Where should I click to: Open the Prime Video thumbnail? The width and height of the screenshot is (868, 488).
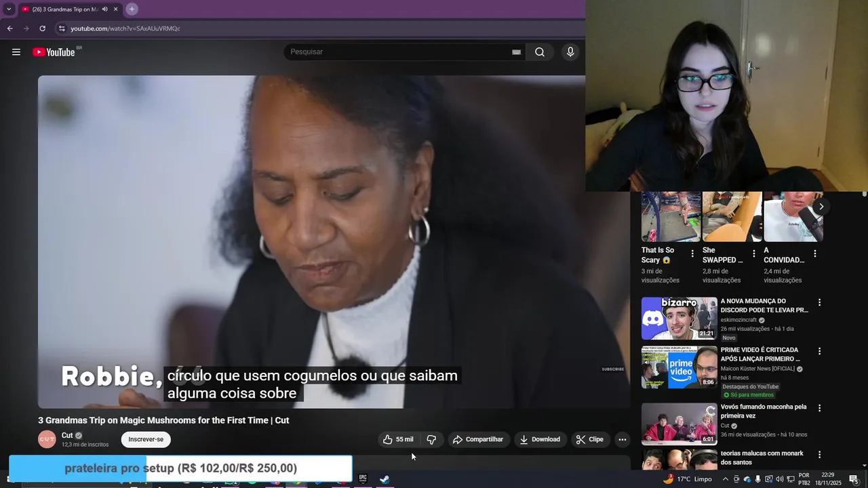click(x=679, y=367)
